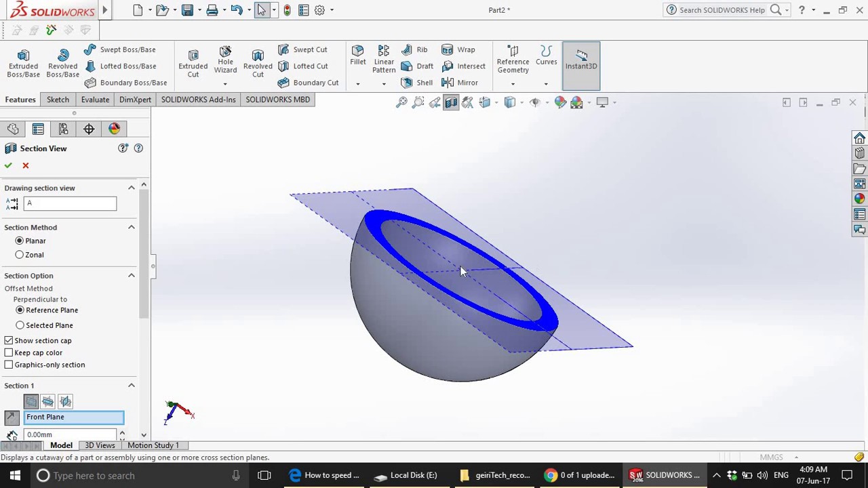Collapse the Section 1 group
This screenshot has height=488, width=868.
pos(132,385)
